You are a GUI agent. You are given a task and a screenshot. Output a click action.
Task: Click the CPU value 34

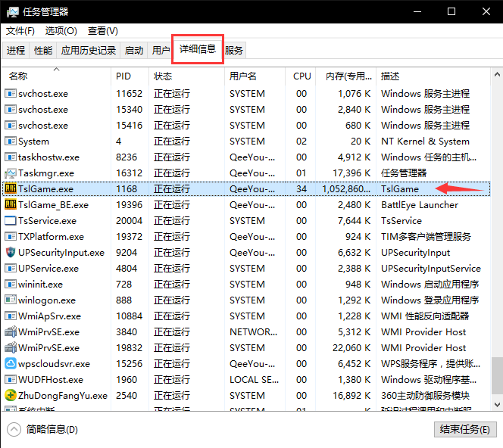point(301,189)
